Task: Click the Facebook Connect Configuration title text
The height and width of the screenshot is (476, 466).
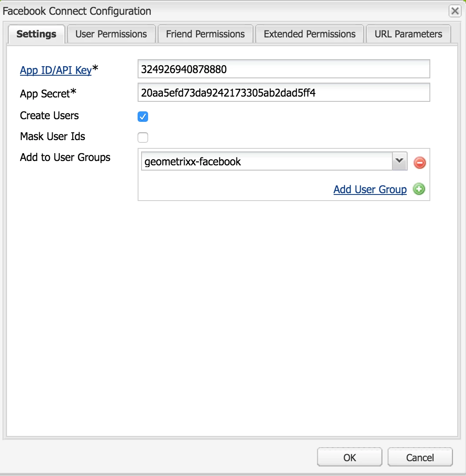Action: click(77, 11)
